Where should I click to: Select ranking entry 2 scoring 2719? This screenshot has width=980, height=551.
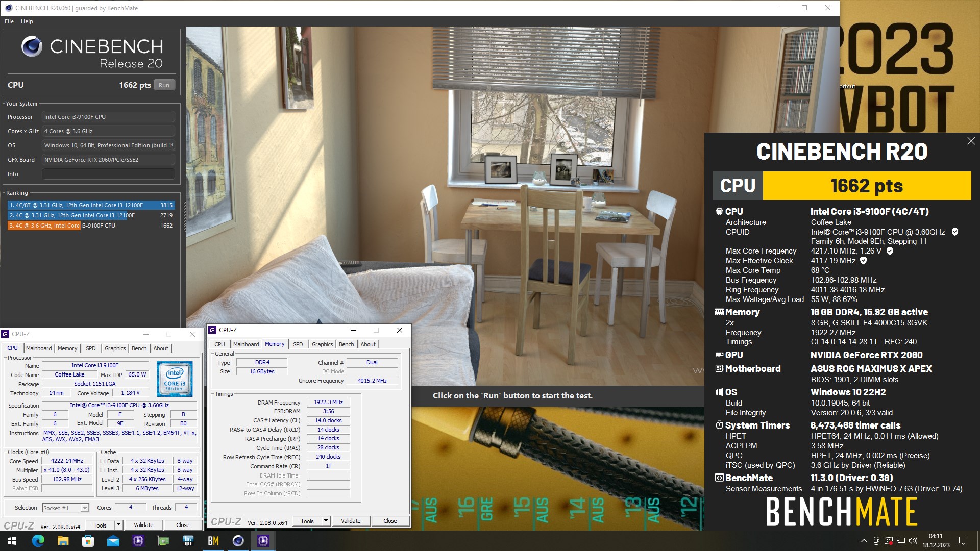91,215
